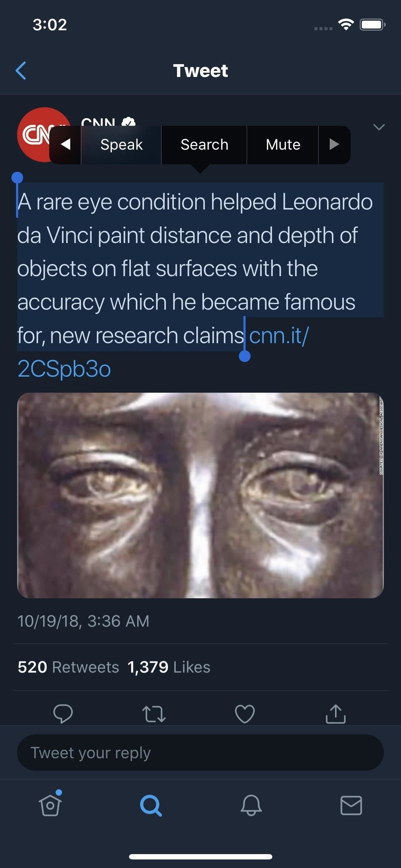The height and width of the screenshot is (868, 401).
Task: Show previous text menu options
Action: click(x=66, y=145)
